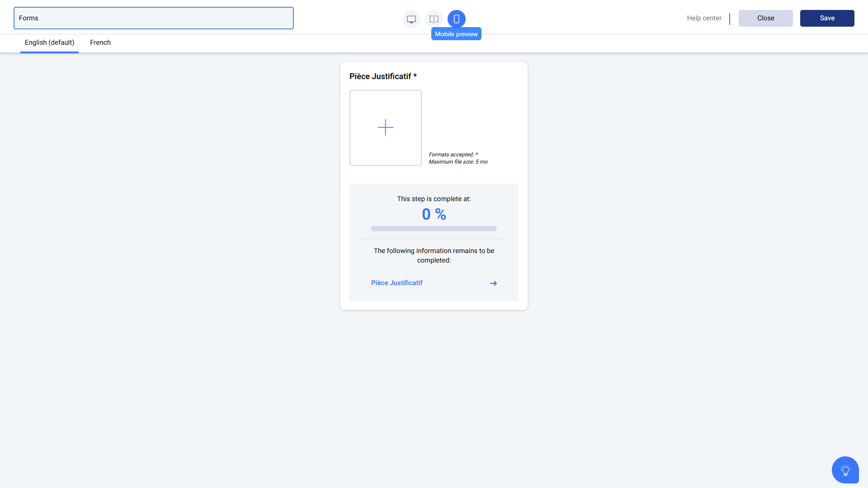868x488 pixels.
Task: Save the form
Action: click(x=827, y=18)
